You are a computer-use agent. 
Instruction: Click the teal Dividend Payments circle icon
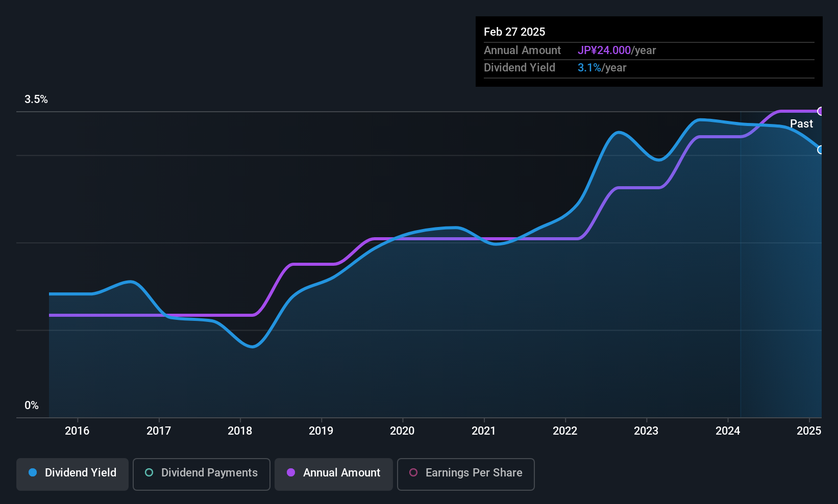[x=149, y=472]
